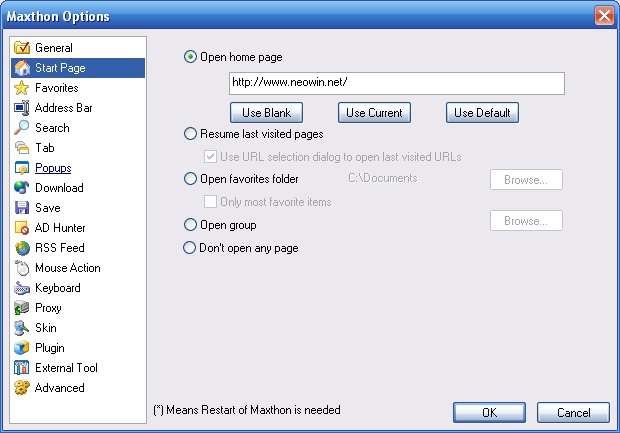Viewport: 620px width, 433px height.
Task: Click Browse button beside favorites folder
Action: [x=526, y=180]
